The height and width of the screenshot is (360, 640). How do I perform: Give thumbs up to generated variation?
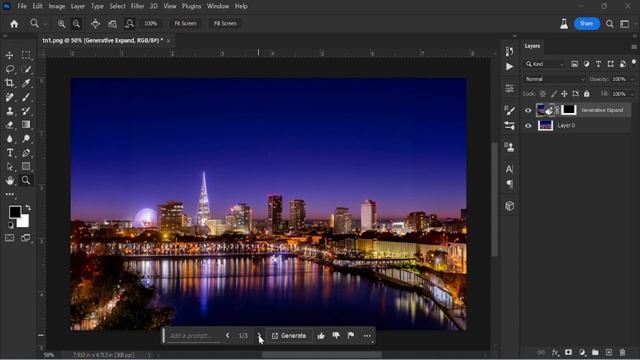pos(321,336)
